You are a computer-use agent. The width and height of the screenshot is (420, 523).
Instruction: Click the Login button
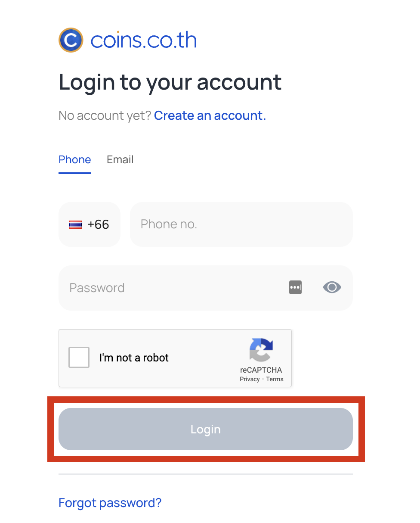click(206, 429)
